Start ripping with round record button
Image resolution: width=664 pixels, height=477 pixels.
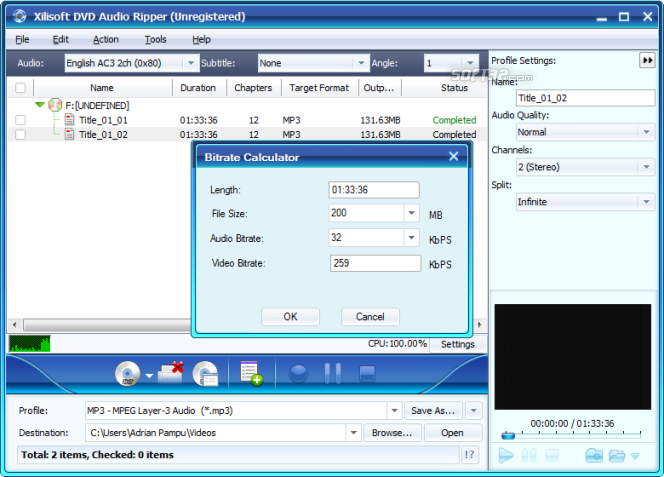tap(298, 374)
